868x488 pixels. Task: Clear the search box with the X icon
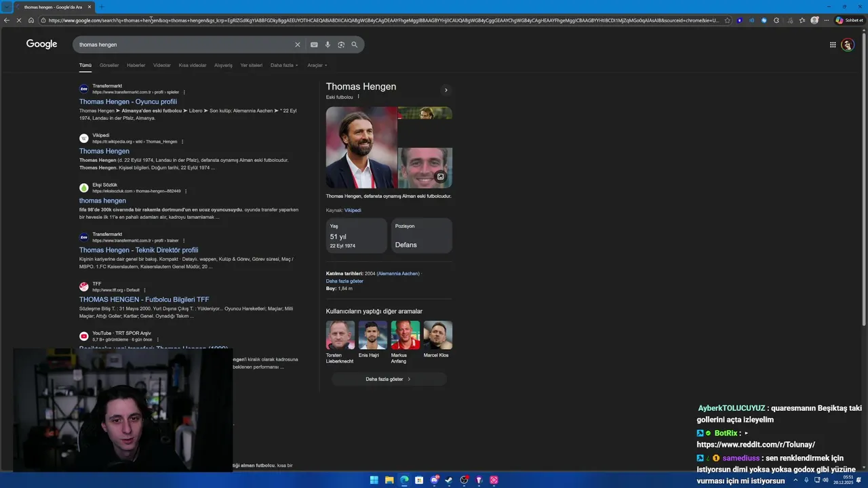pos(297,45)
